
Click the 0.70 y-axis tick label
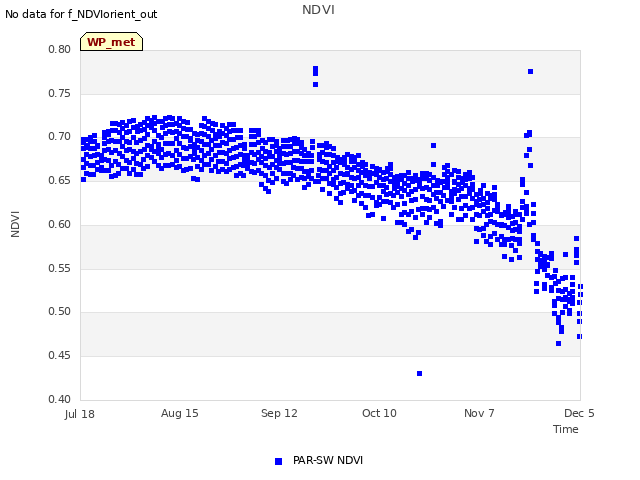[60, 136]
